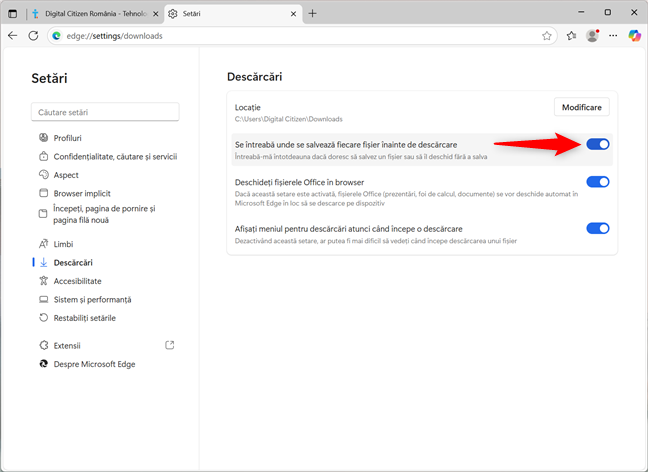The height and width of the screenshot is (472, 648).
Task: Open the Copilot icon in toolbar
Action: click(x=634, y=36)
